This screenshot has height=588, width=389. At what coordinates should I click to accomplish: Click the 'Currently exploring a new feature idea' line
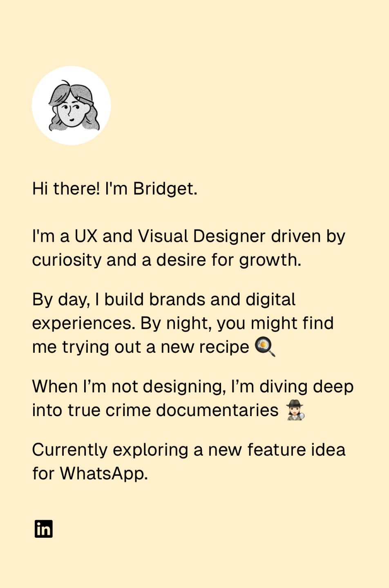pos(189,450)
